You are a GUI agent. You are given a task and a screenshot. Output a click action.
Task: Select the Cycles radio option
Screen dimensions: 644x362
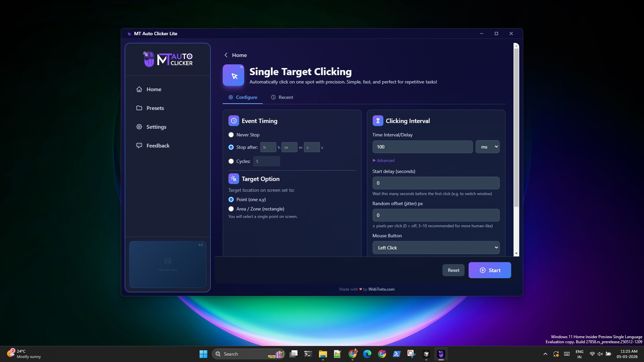point(231,161)
